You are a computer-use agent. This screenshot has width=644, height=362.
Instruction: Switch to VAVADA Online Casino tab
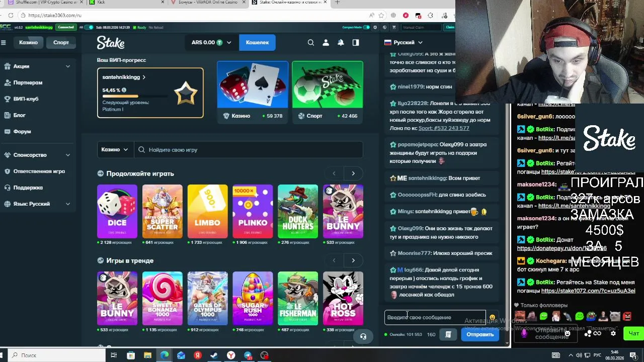coord(206,3)
